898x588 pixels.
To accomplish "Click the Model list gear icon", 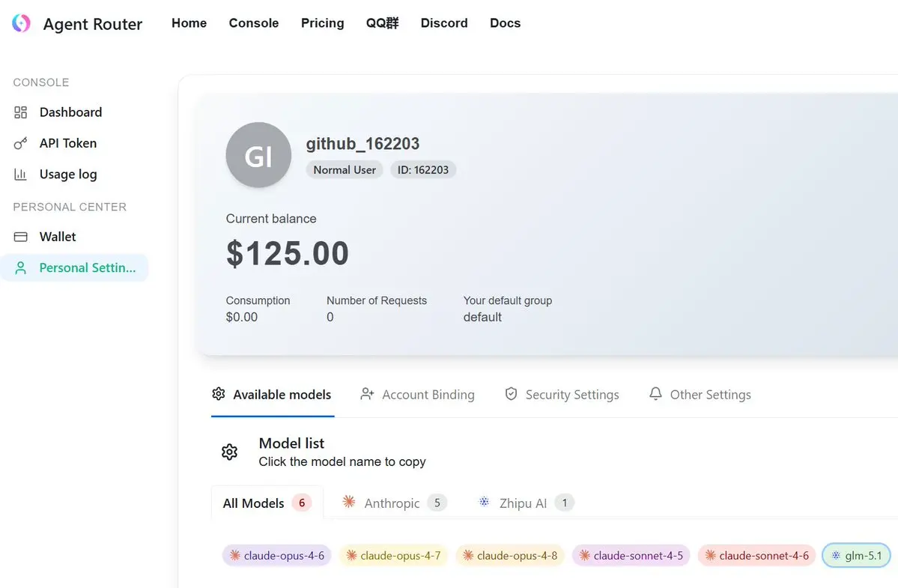I will (230, 452).
